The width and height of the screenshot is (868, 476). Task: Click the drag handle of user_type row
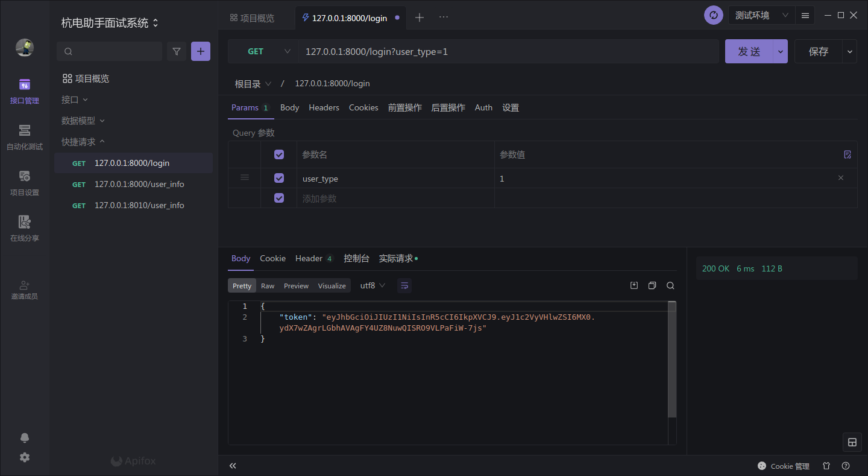(x=245, y=177)
